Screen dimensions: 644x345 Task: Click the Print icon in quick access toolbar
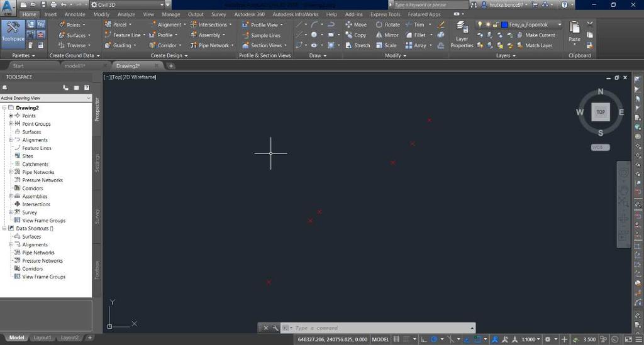coord(53,4)
